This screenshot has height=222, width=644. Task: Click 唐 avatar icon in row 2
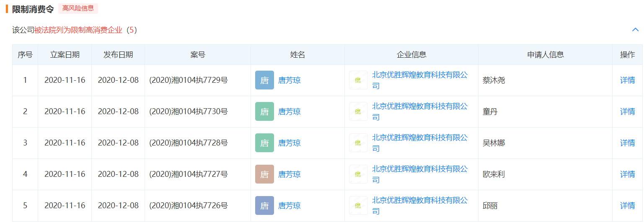264,112
